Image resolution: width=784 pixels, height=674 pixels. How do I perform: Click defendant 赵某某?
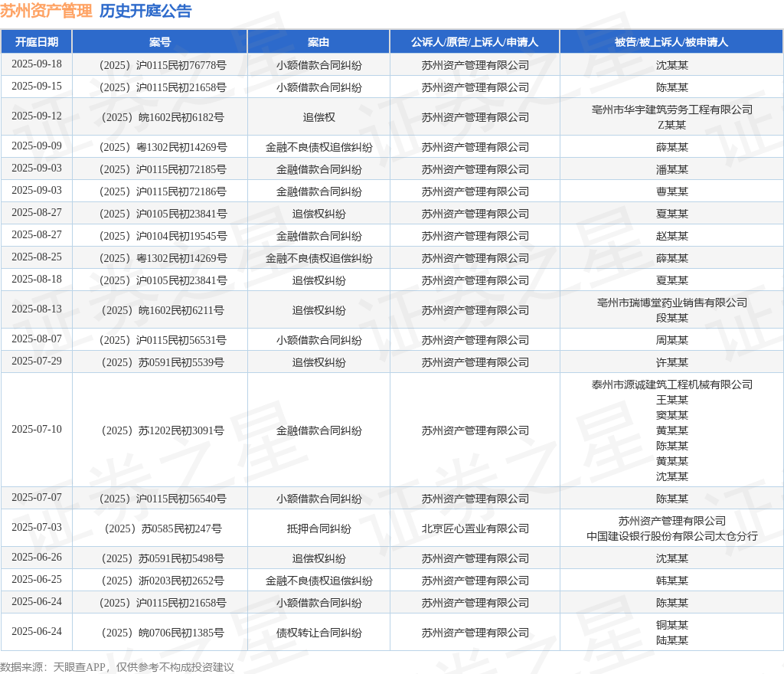672,236
